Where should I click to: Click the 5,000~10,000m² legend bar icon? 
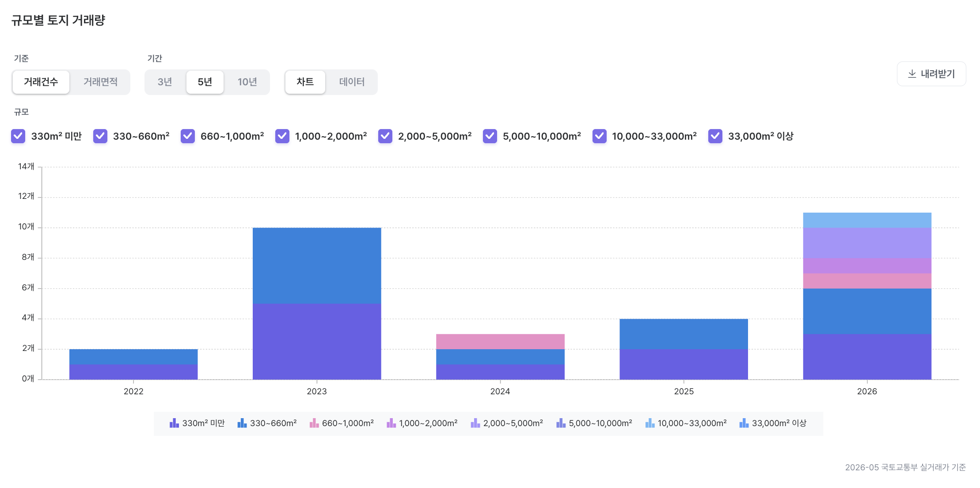(561, 423)
